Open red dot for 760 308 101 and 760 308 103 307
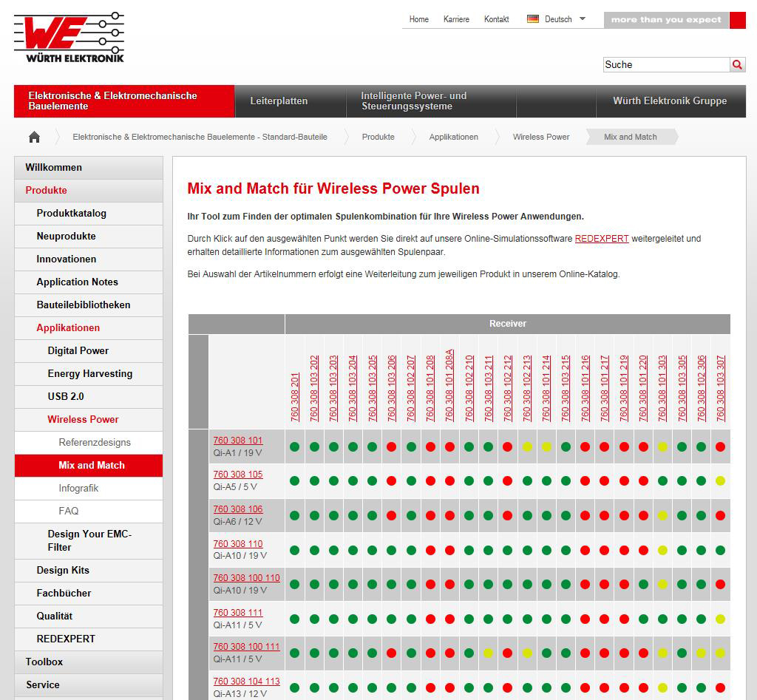Image resolution: width=757 pixels, height=700 pixels. (x=720, y=447)
